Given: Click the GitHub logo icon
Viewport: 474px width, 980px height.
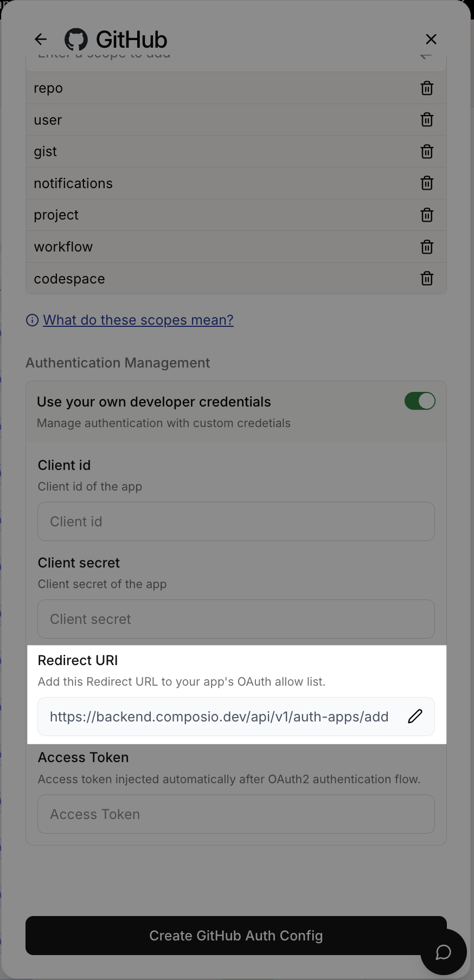Looking at the screenshot, I should click(x=76, y=38).
